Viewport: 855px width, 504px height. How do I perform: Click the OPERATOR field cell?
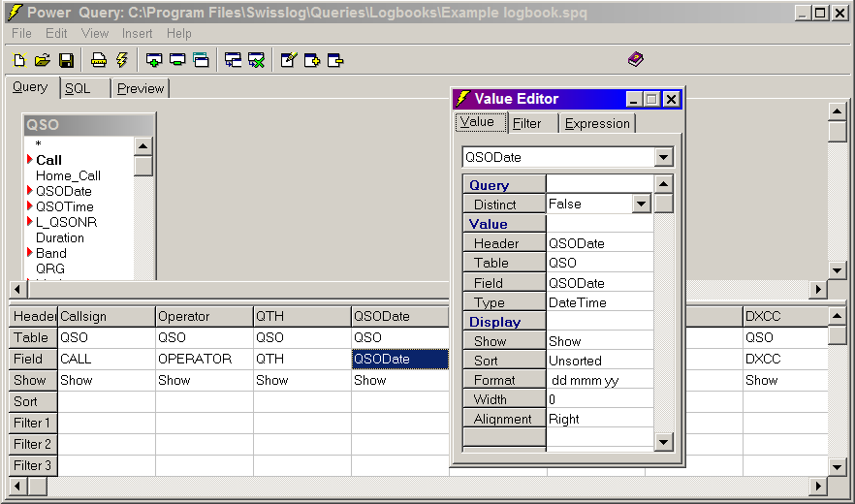pos(205,359)
